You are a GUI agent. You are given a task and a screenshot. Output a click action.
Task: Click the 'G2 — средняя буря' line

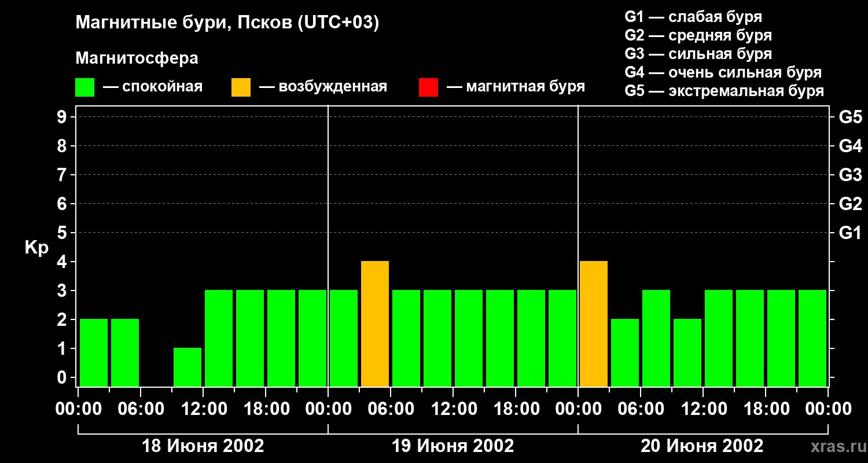coord(698,35)
